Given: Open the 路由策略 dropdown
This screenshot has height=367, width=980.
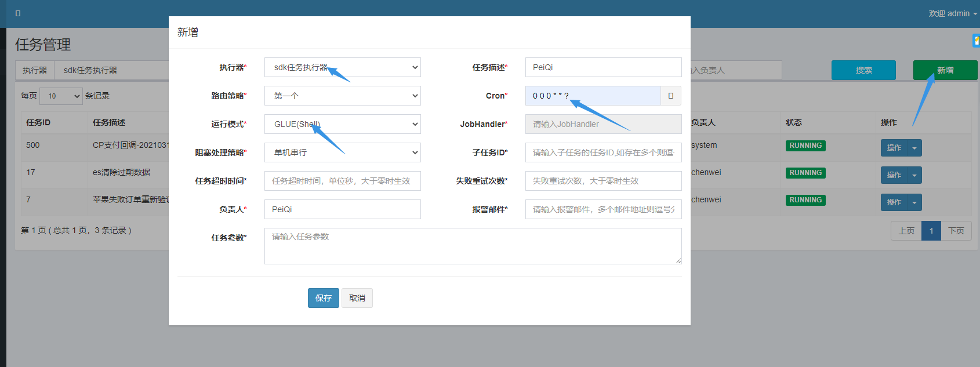Looking at the screenshot, I should (x=342, y=96).
